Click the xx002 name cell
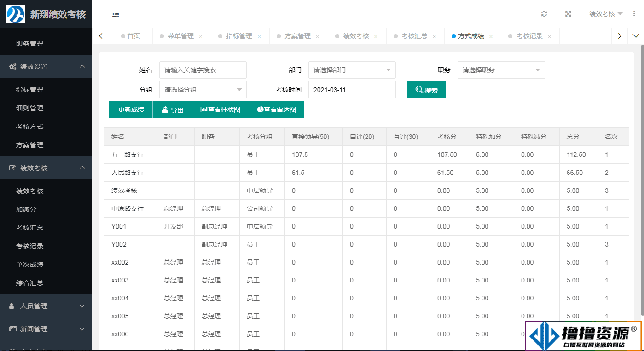This screenshot has height=351, width=644. click(131, 262)
